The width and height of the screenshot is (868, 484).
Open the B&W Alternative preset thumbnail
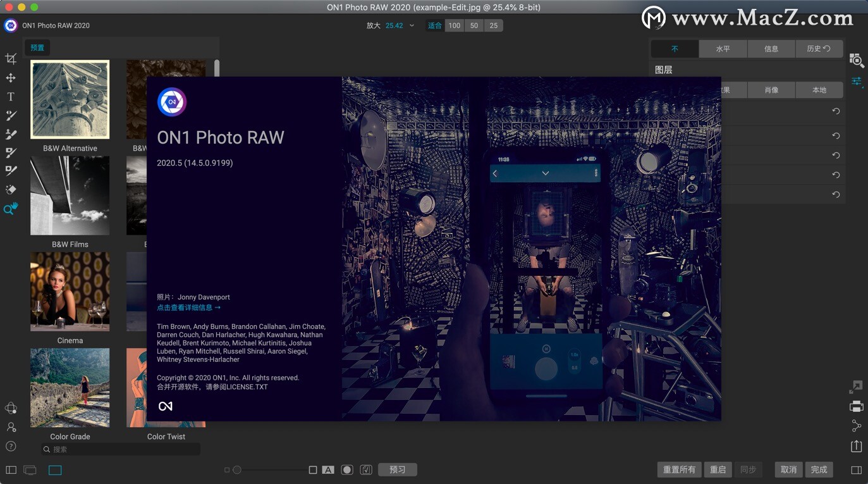(x=70, y=99)
